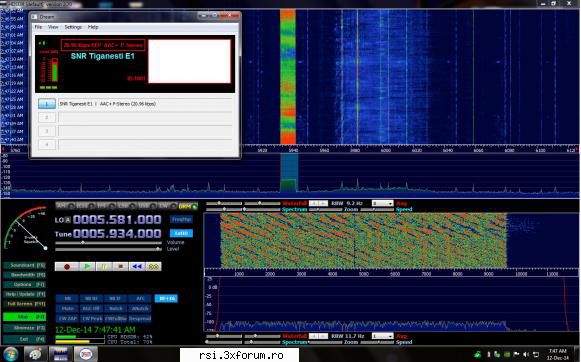The width and height of the screenshot is (581, 362).
Task: Open the File menu in Dream
Action: click(x=38, y=27)
